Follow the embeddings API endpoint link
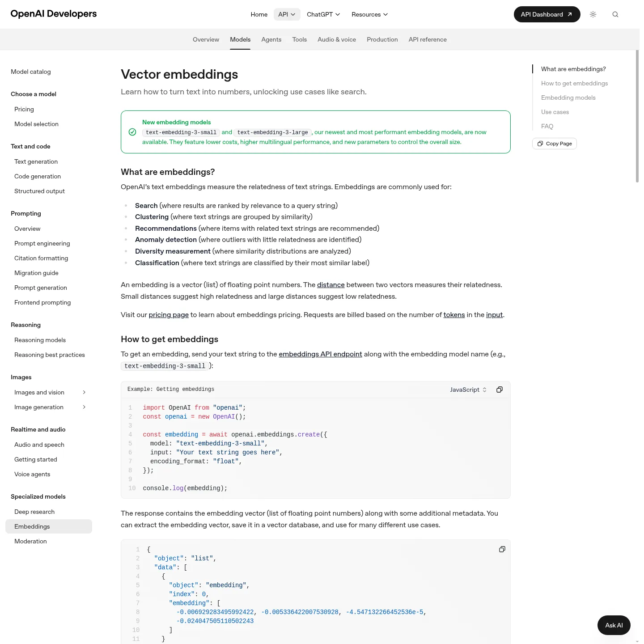 (320, 354)
